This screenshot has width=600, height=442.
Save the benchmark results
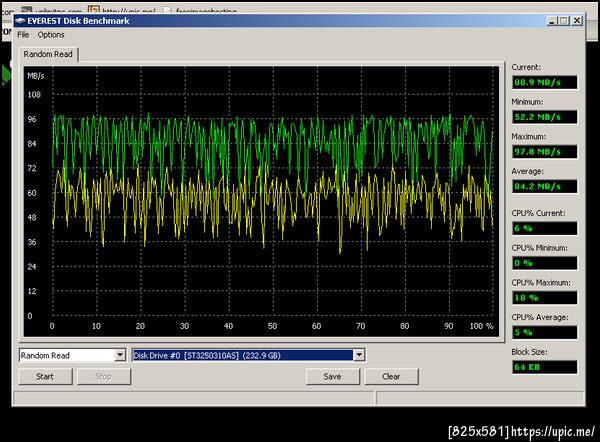pos(333,377)
